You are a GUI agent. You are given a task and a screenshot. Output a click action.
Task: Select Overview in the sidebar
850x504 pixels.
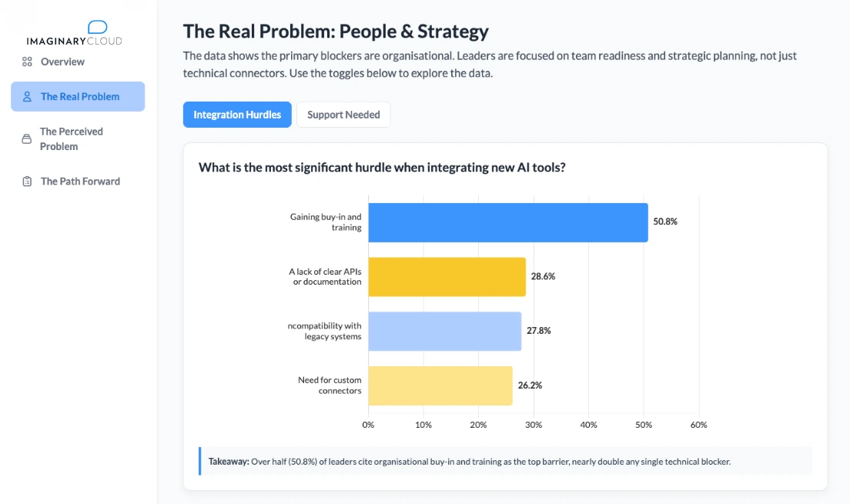[62, 62]
